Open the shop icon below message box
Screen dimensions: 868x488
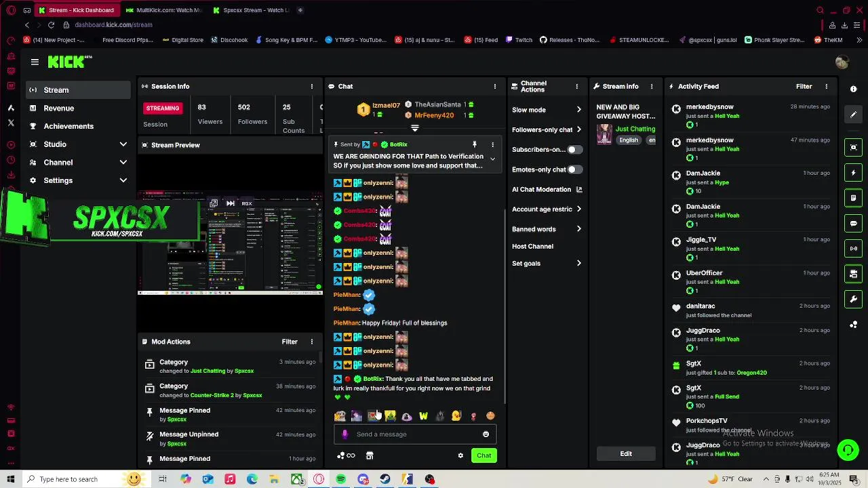click(370, 455)
